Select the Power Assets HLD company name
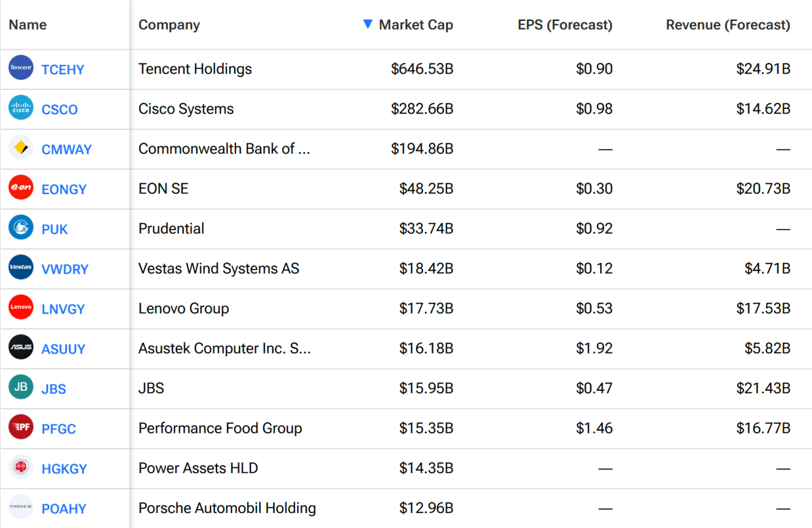Viewport: 812px width, 528px height. coord(198,468)
